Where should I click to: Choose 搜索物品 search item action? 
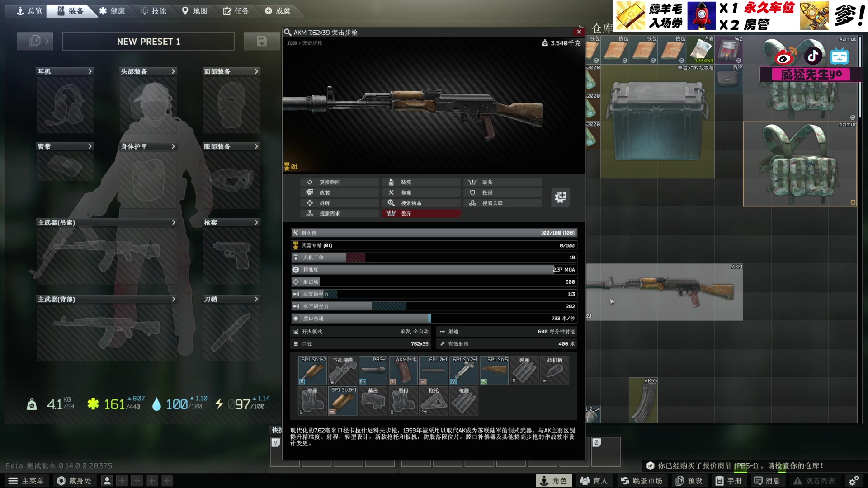point(421,203)
